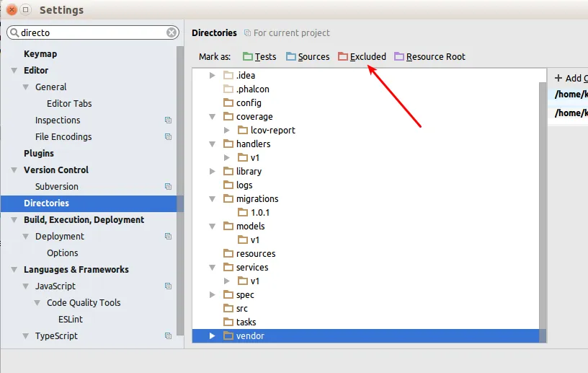Open the Plugins settings page
The width and height of the screenshot is (588, 373).
(x=39, y=153)
